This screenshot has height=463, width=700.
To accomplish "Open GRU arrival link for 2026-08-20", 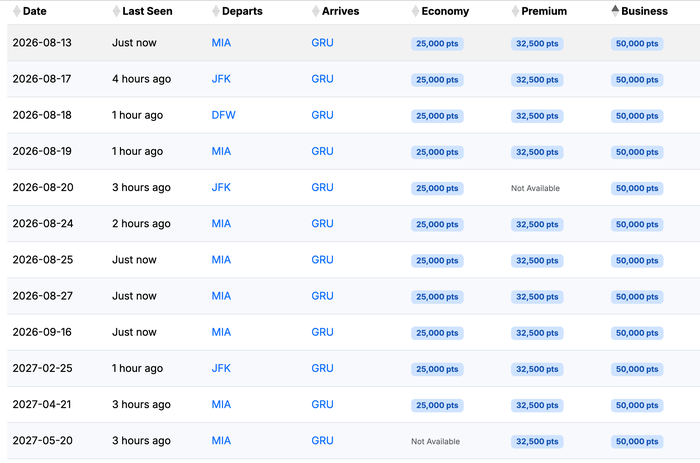I will coord(322,188).
